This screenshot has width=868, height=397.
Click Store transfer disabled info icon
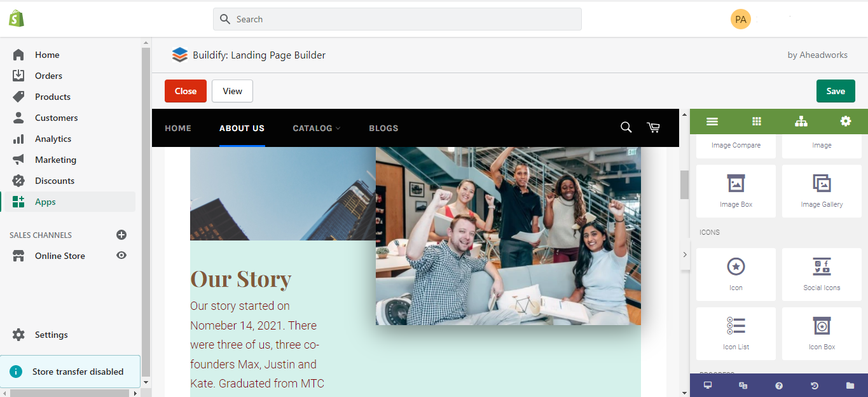coord(17,372)
